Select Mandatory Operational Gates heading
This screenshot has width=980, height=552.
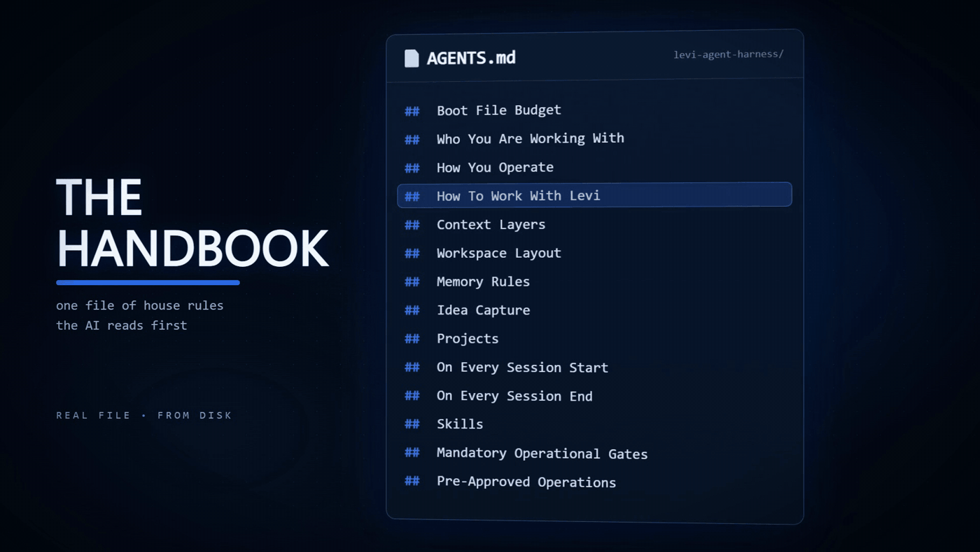pos(542,454)
